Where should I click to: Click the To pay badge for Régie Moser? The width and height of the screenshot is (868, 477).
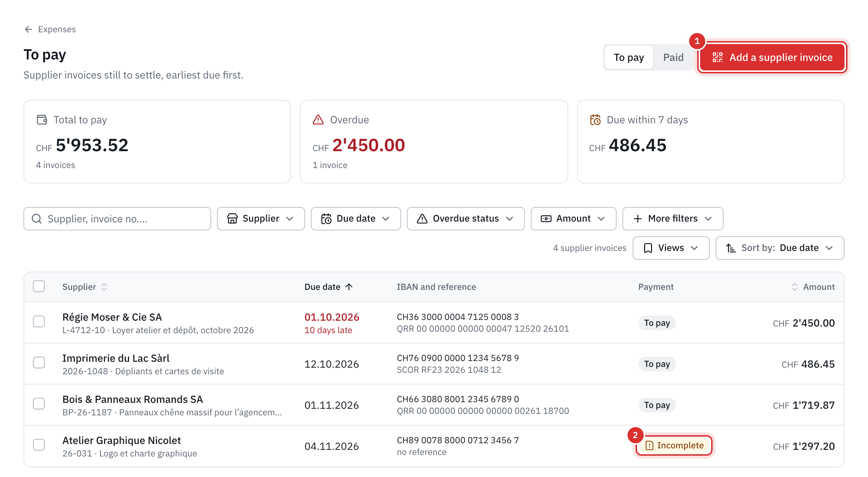pyautogui.click(x=657, y=323)
